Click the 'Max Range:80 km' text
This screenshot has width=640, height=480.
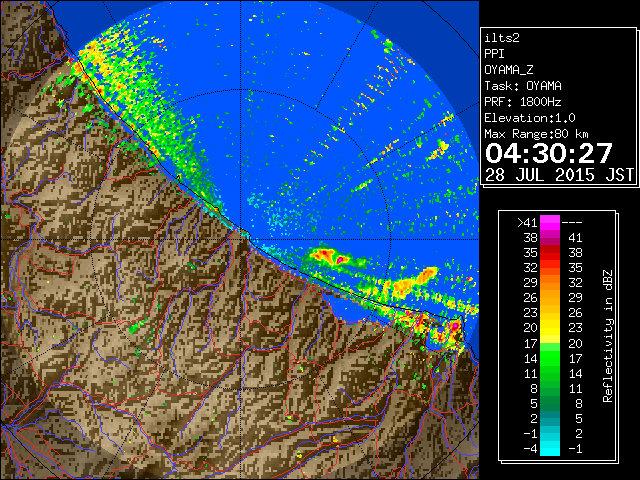(x=536, y=134)
